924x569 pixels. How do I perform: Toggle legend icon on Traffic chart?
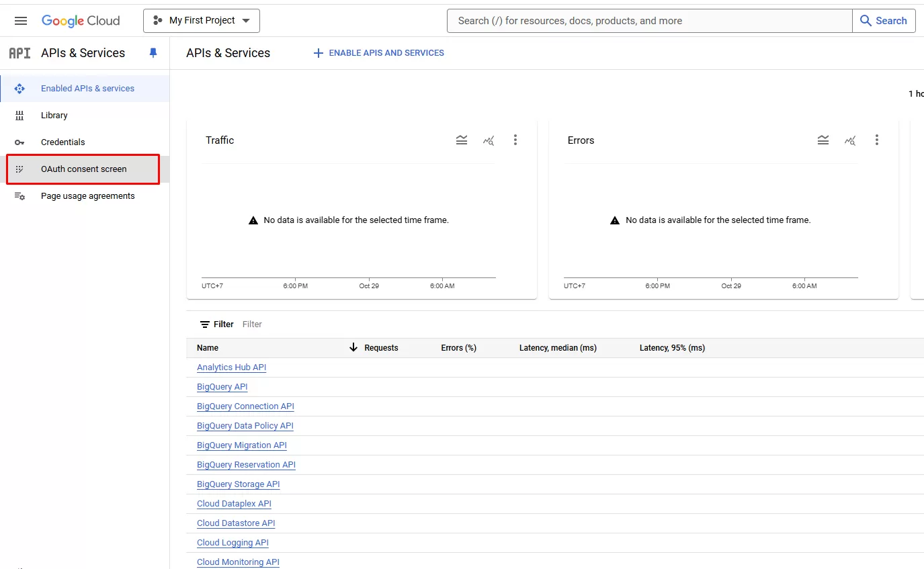point(462,140)
